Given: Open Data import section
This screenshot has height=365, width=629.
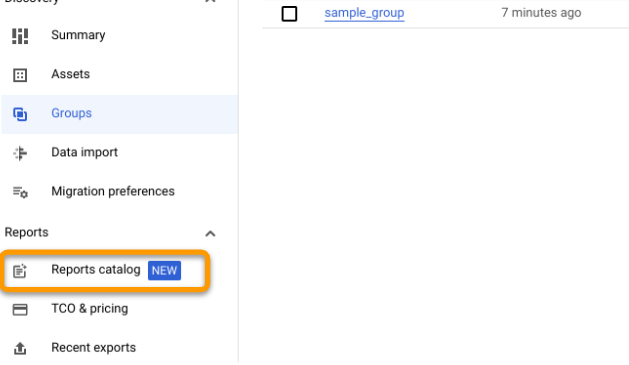Looking at the screenshot, I should click(x=85, y=152).
